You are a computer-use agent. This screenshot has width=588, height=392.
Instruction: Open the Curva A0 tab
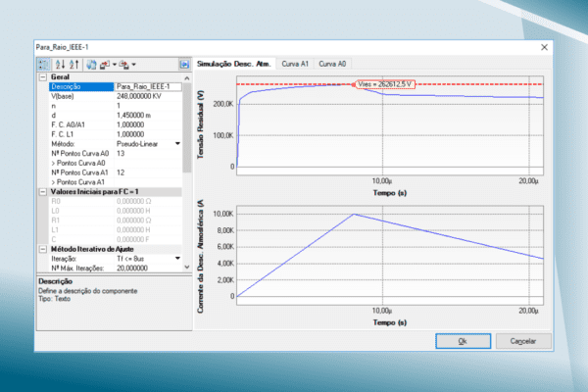332,64
